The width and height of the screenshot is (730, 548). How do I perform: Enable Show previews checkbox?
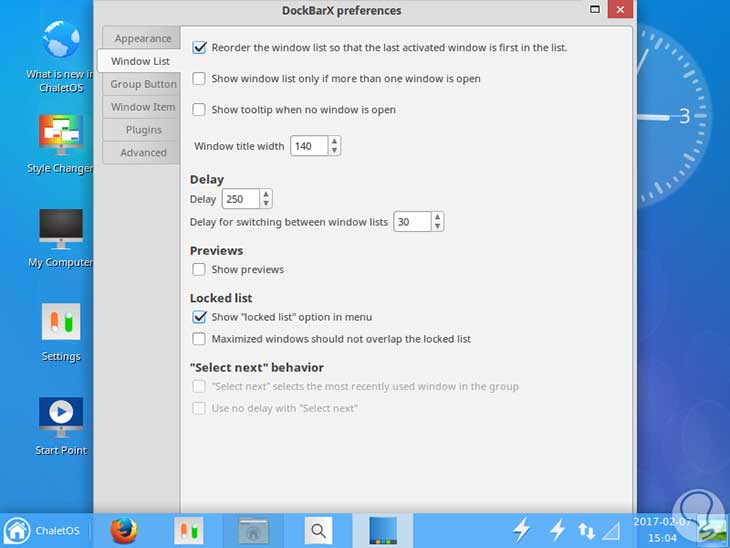tap(199, 270)
